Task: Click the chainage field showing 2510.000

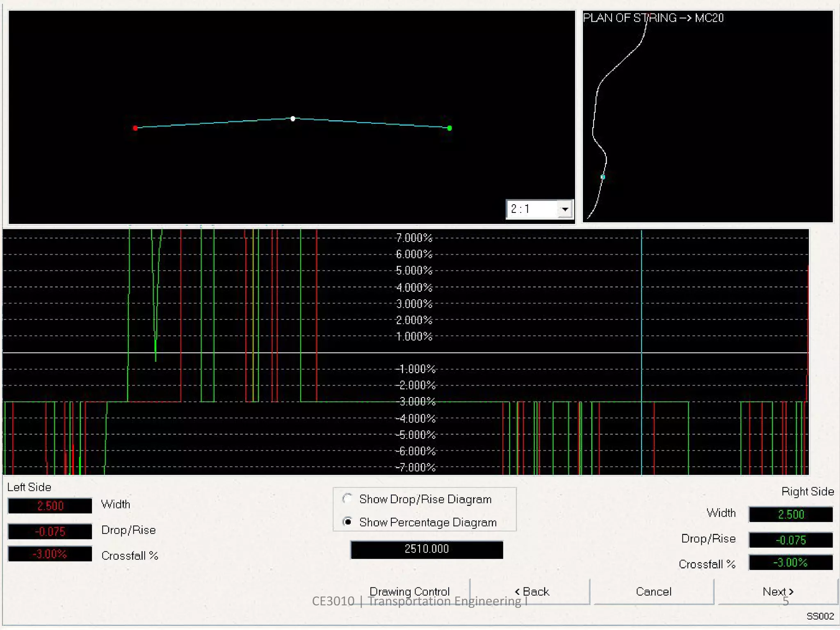Action: click(x=427, y=549)
